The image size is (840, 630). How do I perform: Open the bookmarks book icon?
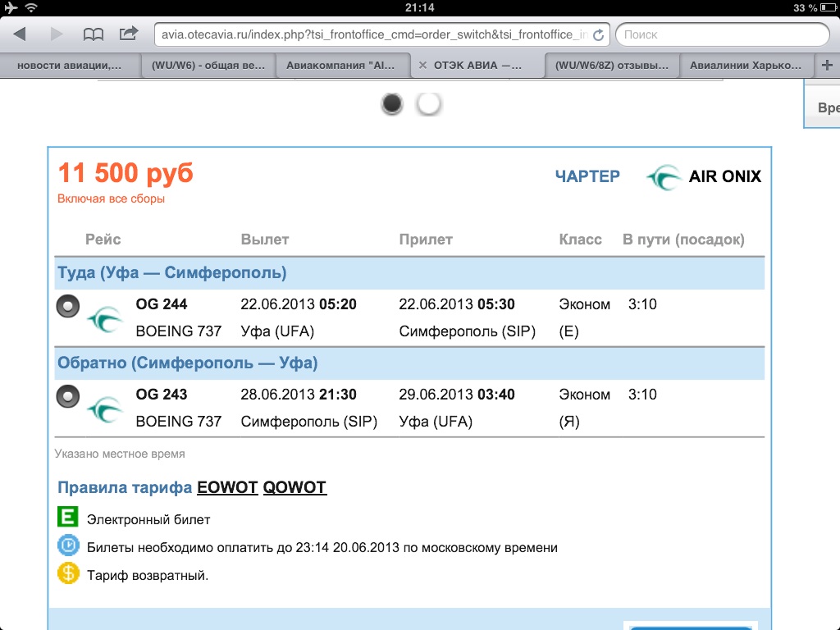click(94, 34)
